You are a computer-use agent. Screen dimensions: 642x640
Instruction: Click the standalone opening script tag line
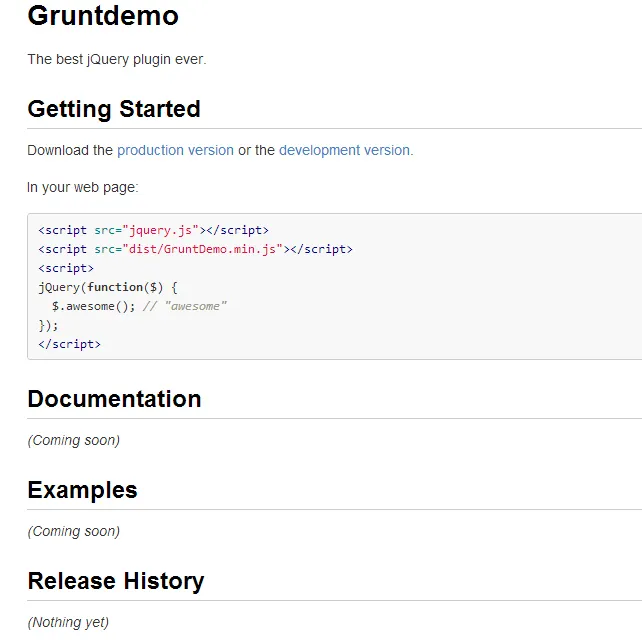pos(66,268)
